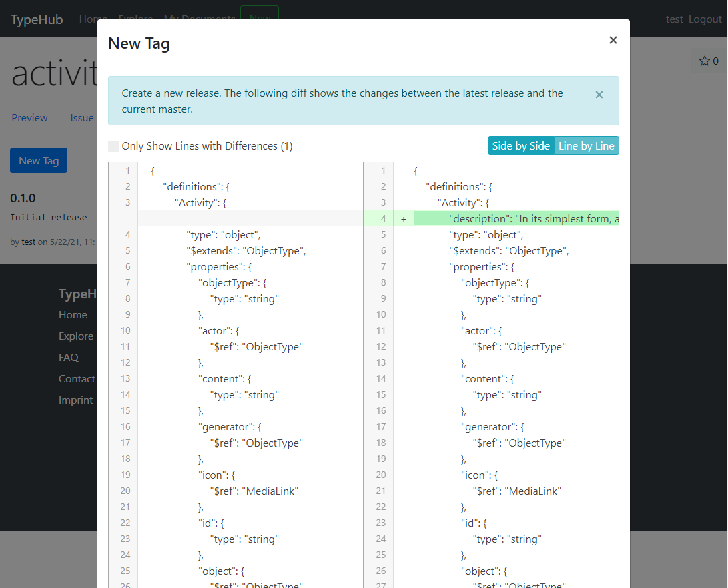
Task: Open footer FAQ link
Action: pyautogui.click(x=68, y=358)
